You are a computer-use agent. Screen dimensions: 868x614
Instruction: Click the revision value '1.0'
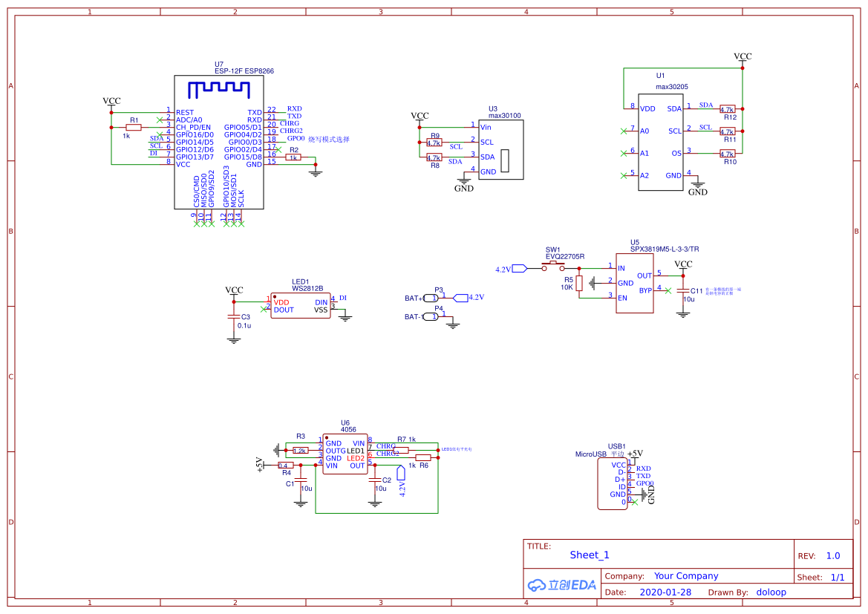coord(833,556)
